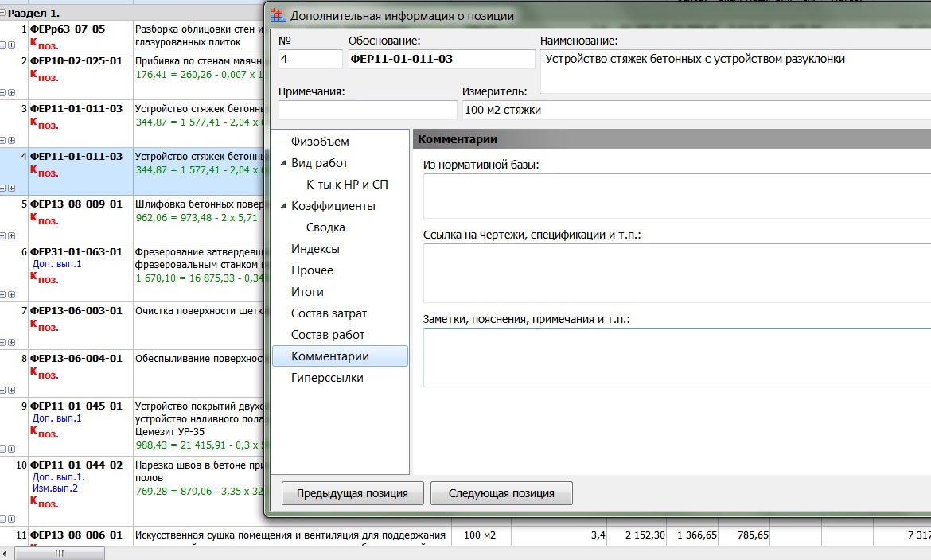Open the Физобъем section
This screenshot has width=931, height=560.
[320, 142]
